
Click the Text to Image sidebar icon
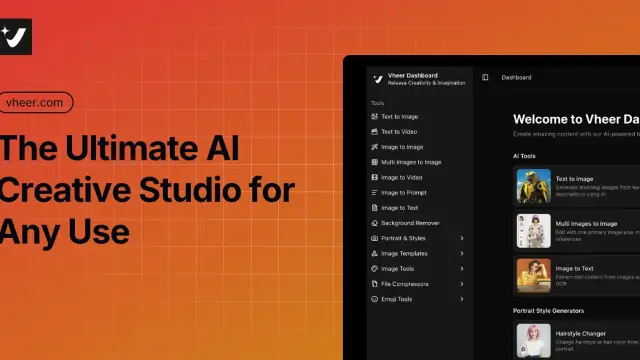coord(374,116)
